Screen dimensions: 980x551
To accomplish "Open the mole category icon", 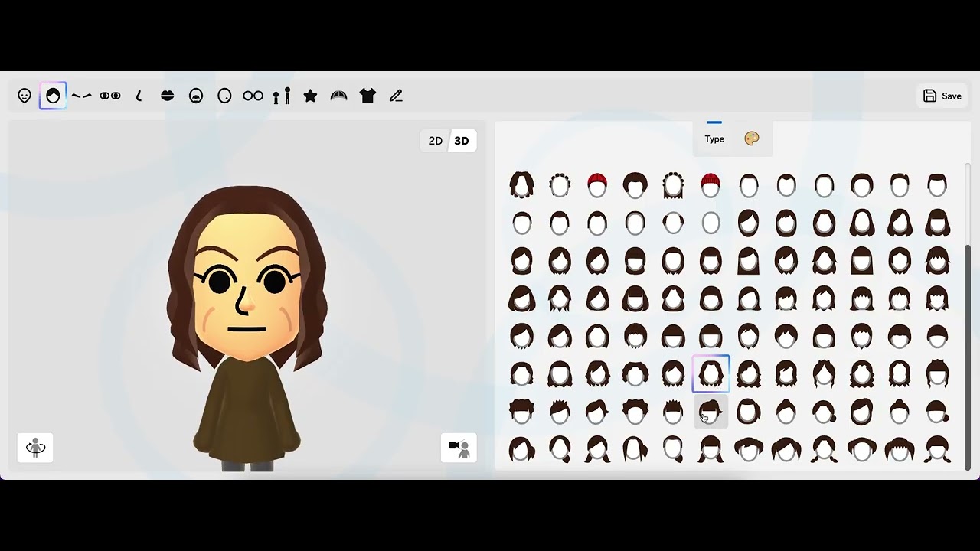I will tap(224, 96).
